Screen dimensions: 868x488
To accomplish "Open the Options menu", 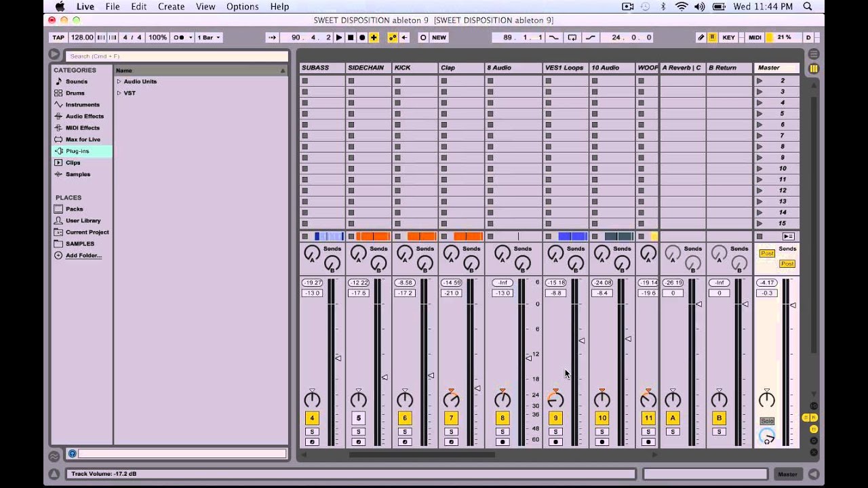I will [243, 7].
